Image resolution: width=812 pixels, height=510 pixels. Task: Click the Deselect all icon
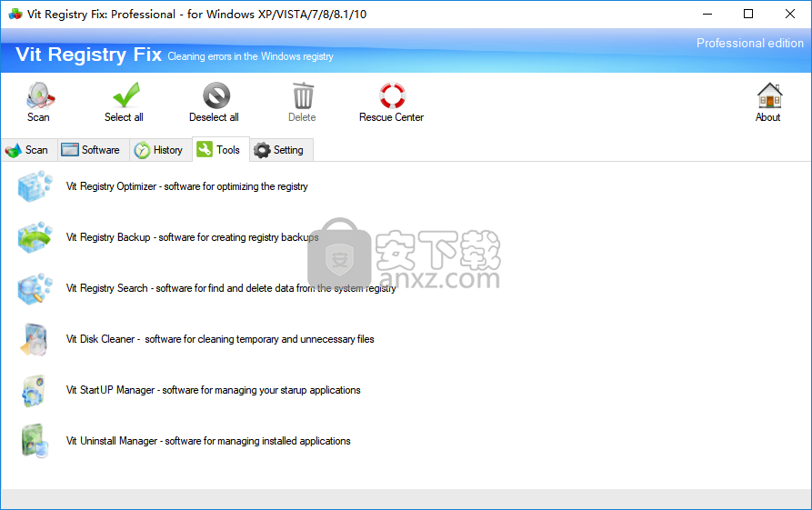[216, 95]
